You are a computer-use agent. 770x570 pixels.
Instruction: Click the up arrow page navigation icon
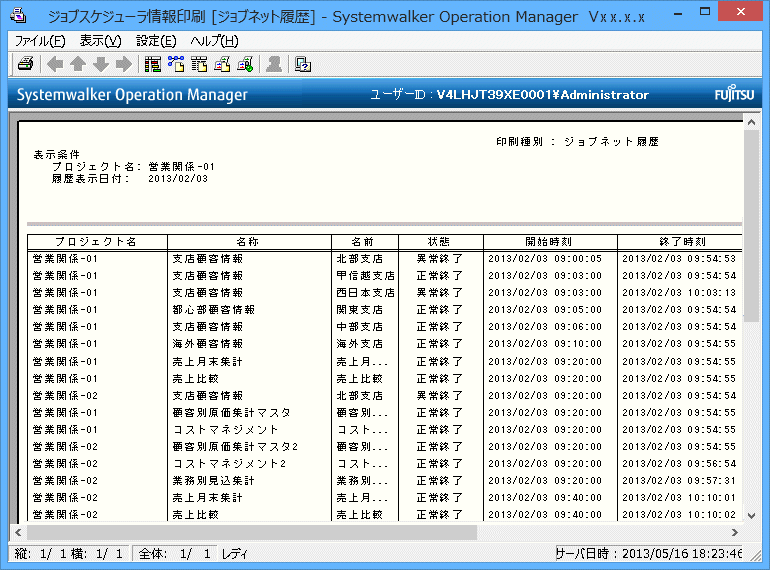point(78,65)
